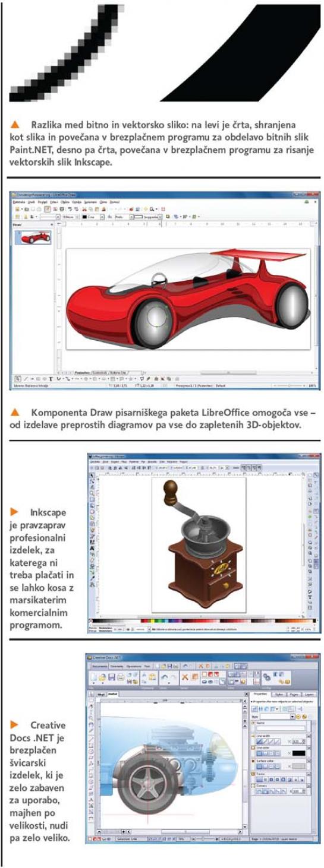Image resolution: width=324 pixels, height=868 pixels.
Task: Click the selector arrow tool in Inkscape toolbox
Action: coord(91,475)
